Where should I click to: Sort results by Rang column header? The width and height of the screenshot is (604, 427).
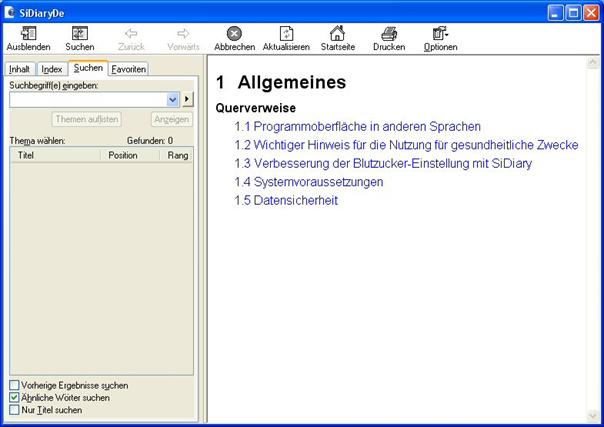(177, 155)
